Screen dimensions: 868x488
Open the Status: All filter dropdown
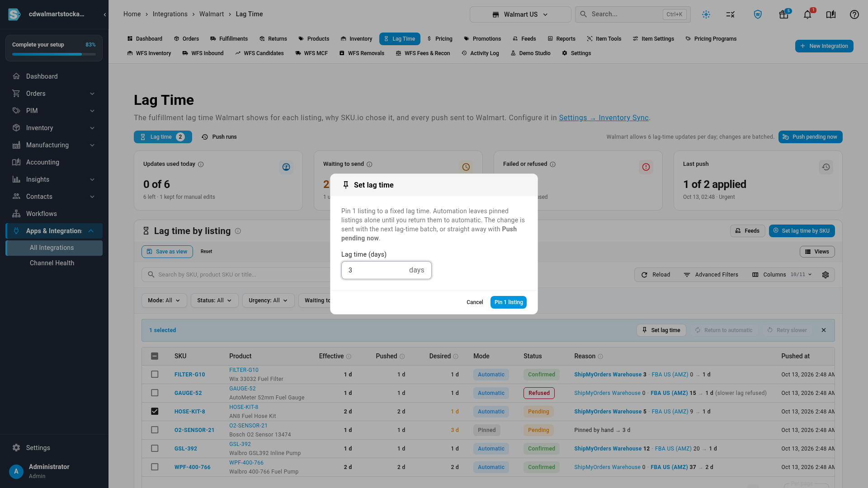pyautogui.click(x=214, y=300)
